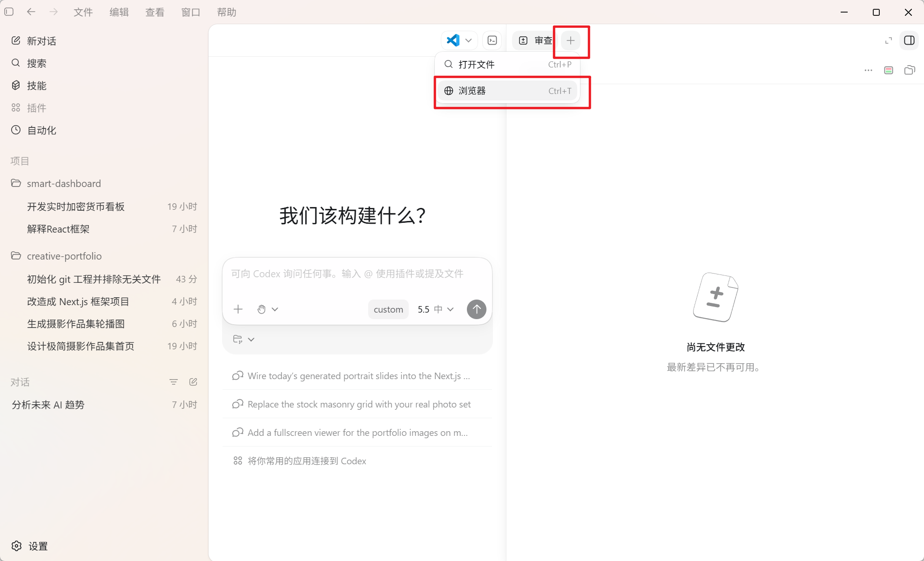This screenshot has height=561, width=924.
Task: Go back with the left arrow
Action: click(x=31, y=12)
